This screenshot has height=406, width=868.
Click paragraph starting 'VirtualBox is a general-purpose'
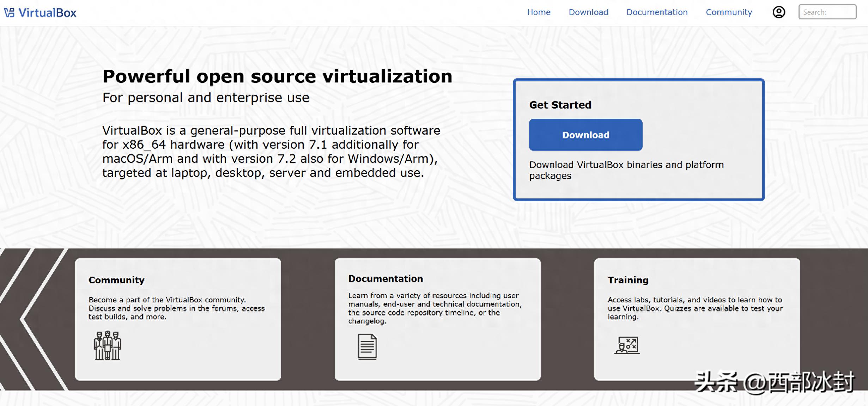271,152
